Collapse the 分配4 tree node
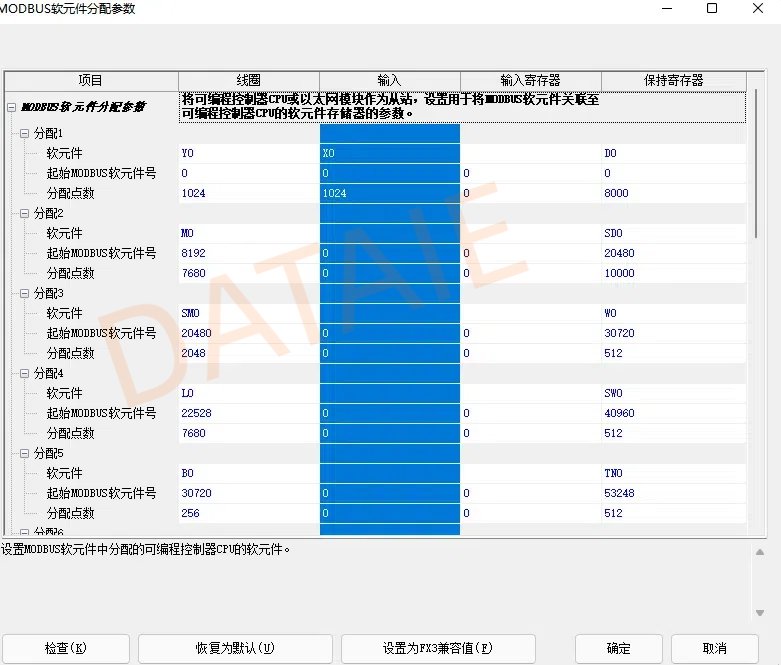This screenshot has height=665, width=781. coord(24,374)
